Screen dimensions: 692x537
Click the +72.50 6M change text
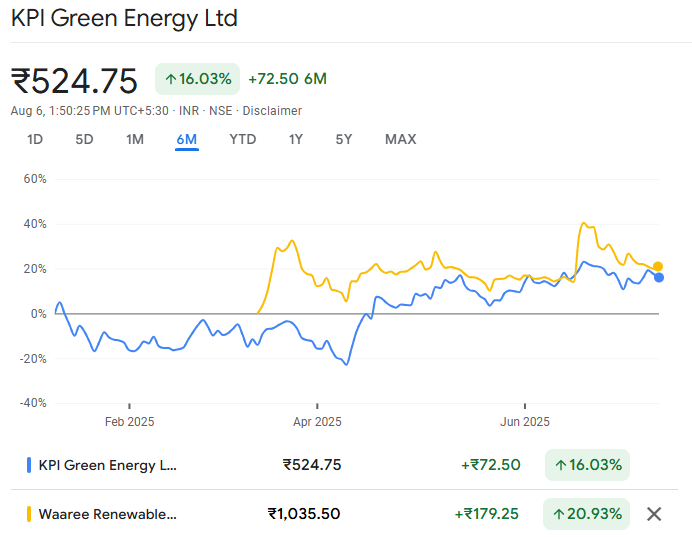287,79
